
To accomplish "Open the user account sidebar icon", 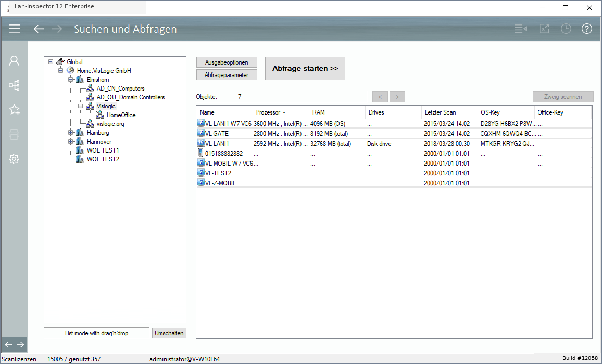I will tap(14, 61).
